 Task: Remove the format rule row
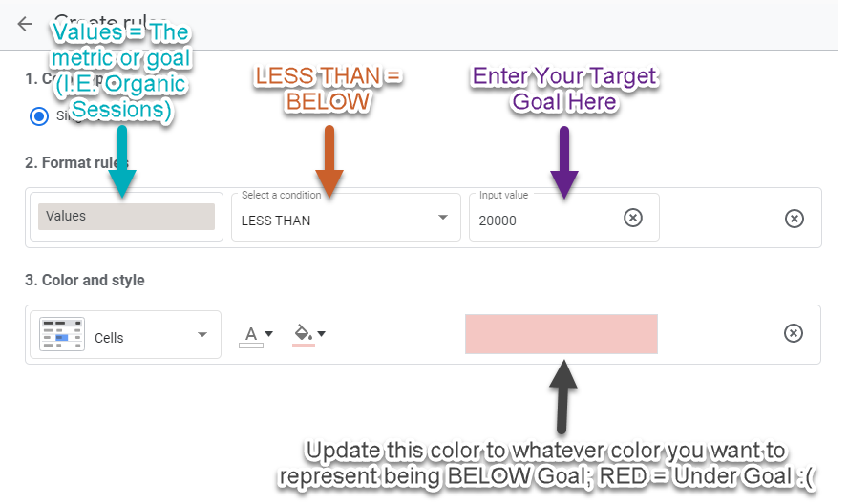(x=794, y=219)
